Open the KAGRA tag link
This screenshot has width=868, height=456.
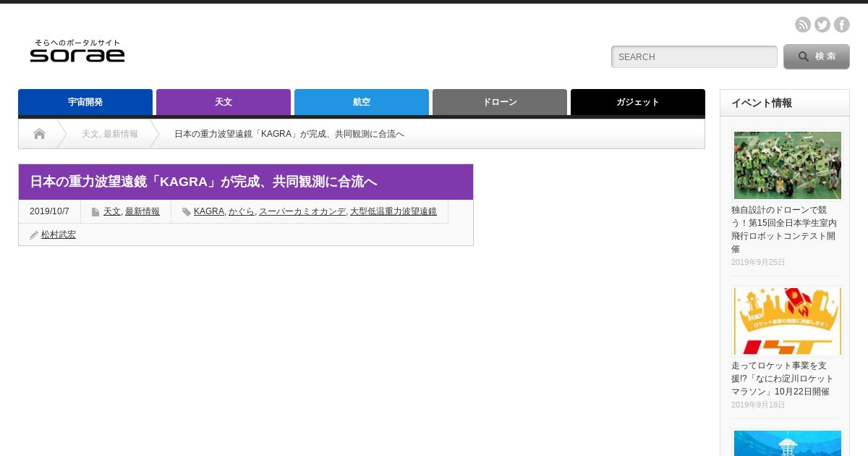209,211
